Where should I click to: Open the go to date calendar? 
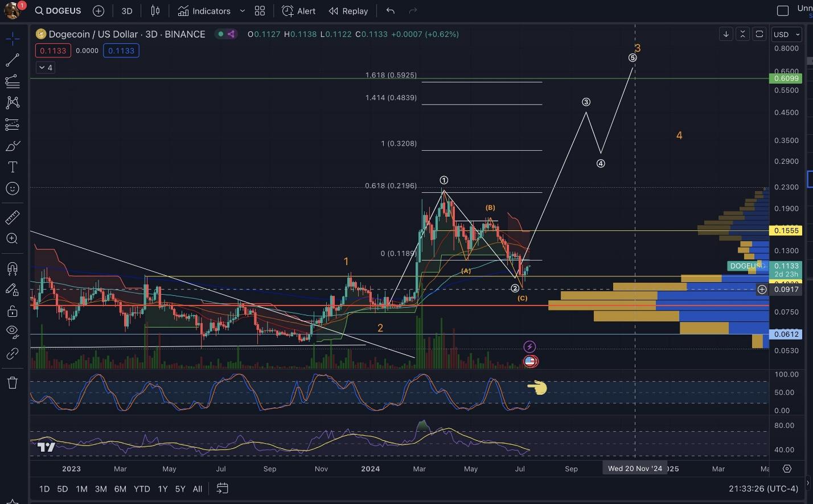coord(223,489)
